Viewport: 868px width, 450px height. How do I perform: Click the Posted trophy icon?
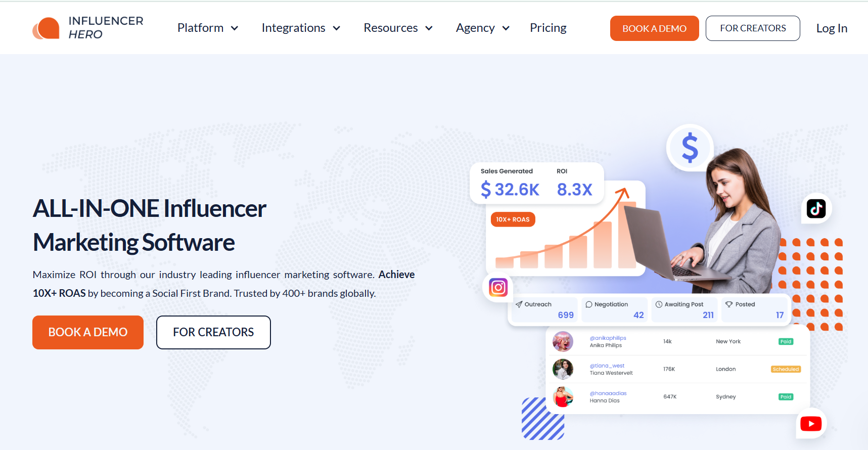[x=728, y=304]
